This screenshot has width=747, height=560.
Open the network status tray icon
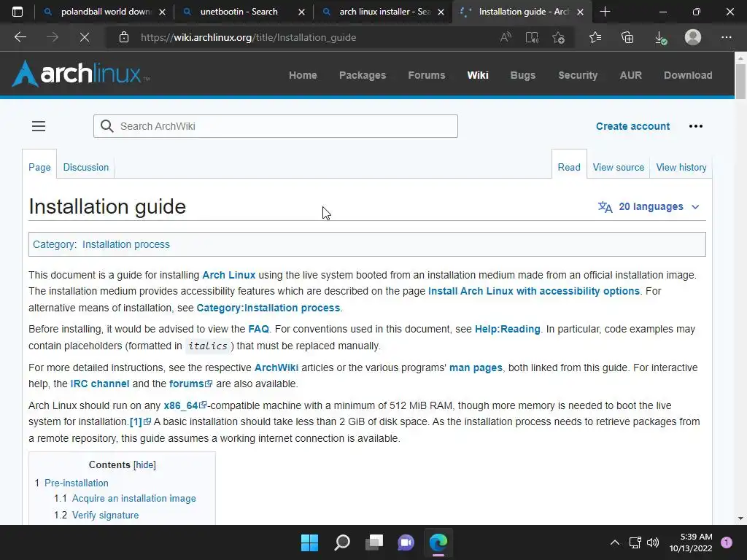coord(635,542)
